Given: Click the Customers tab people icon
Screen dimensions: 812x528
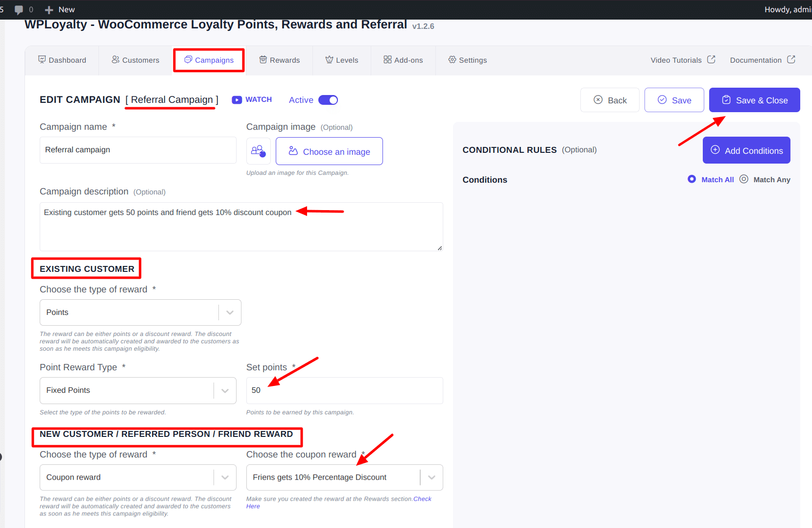Looking at the screenshot, I should [116, 59].
